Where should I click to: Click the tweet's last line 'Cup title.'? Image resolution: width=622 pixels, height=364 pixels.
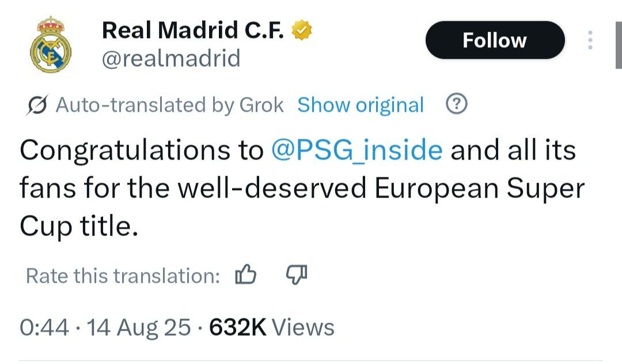pos(79,227)
